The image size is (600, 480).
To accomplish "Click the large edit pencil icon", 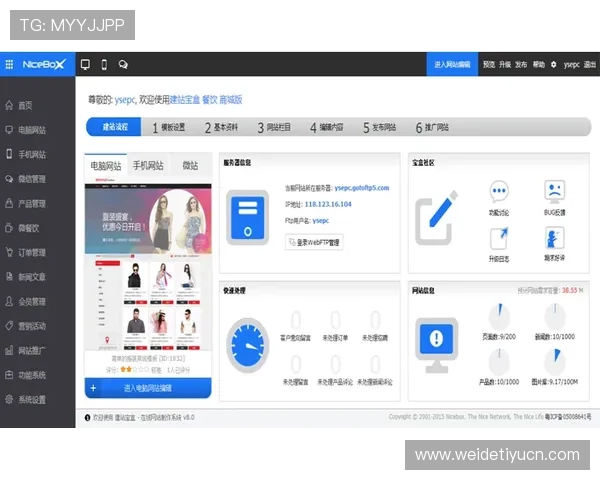I will (436, 217).
